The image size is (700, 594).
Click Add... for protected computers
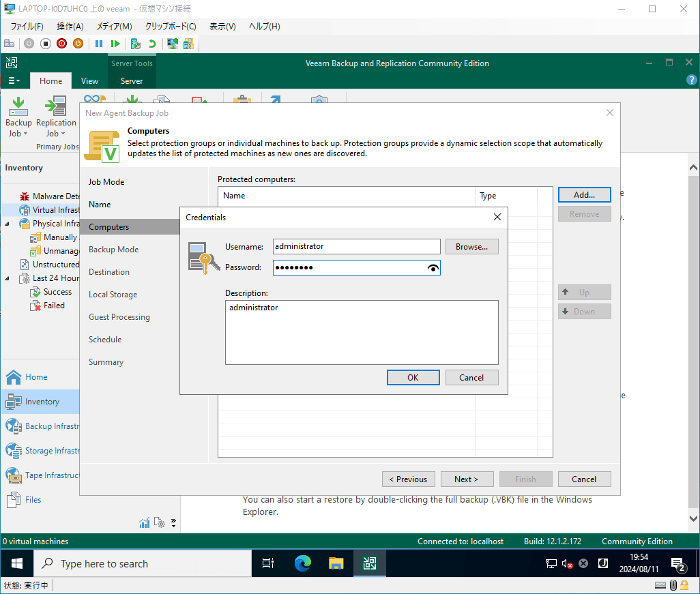click(584, 195)
